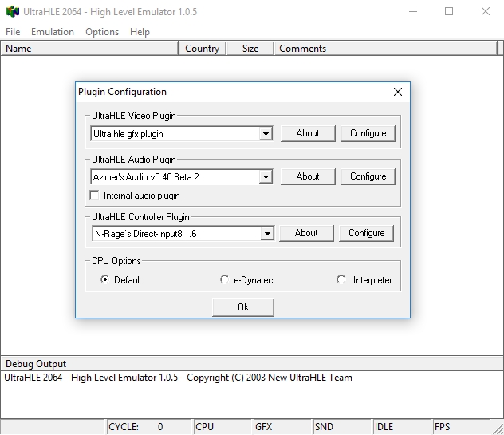Click the IDLE status bar entry
The image size is (504, 435).
pos(402,427)
